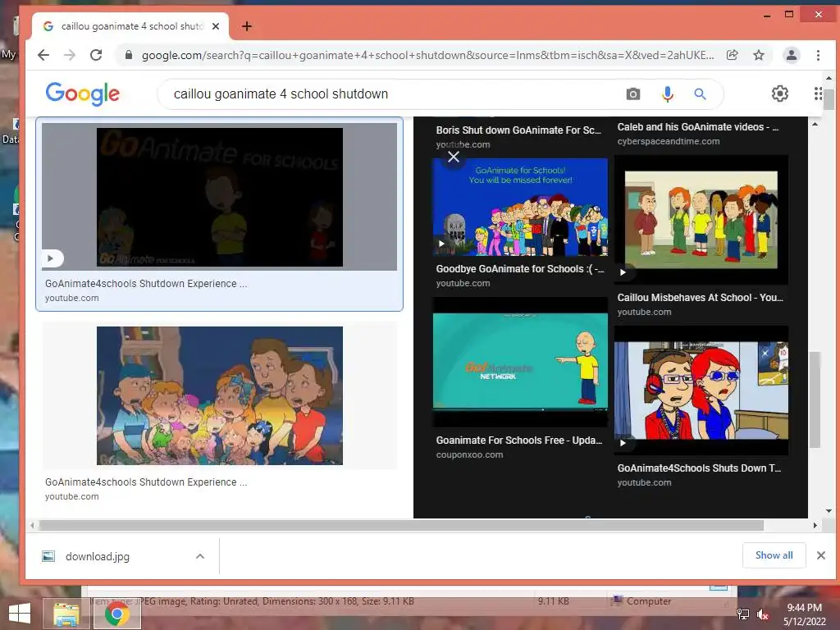This screenshot has width=840, height=630.
Task: Open Google quick settings gear
Action: coord(780,94)
